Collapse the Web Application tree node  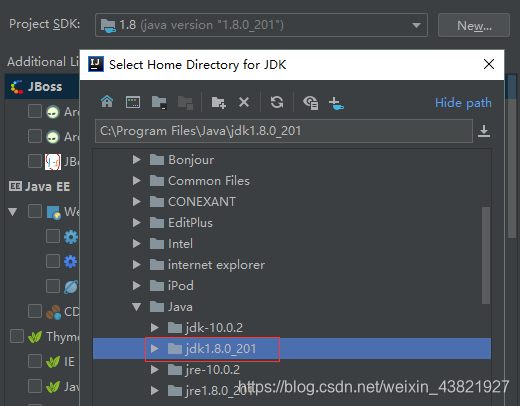click(x=13, y=212)
